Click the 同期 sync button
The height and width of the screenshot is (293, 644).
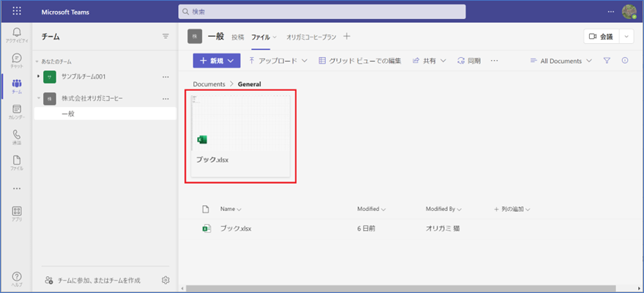click(469, 61)
